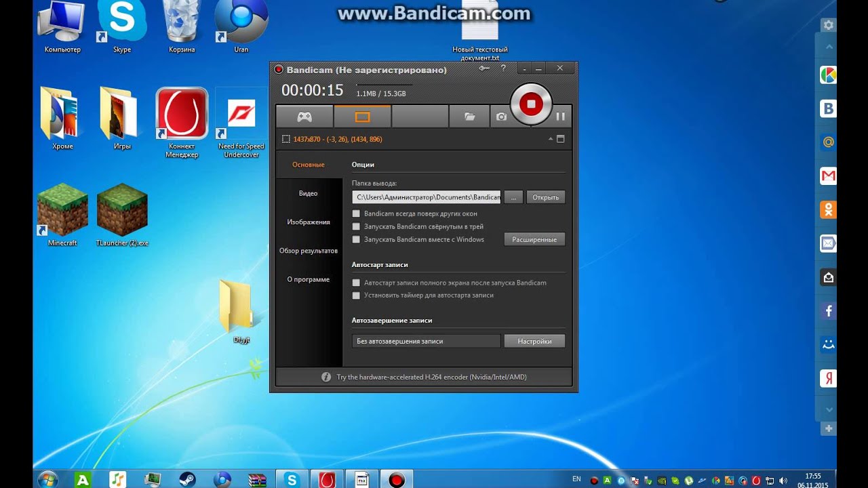Click the 1437x870 capture area coordinates text
Screen dimensions: 868x488
pos(338,139)
